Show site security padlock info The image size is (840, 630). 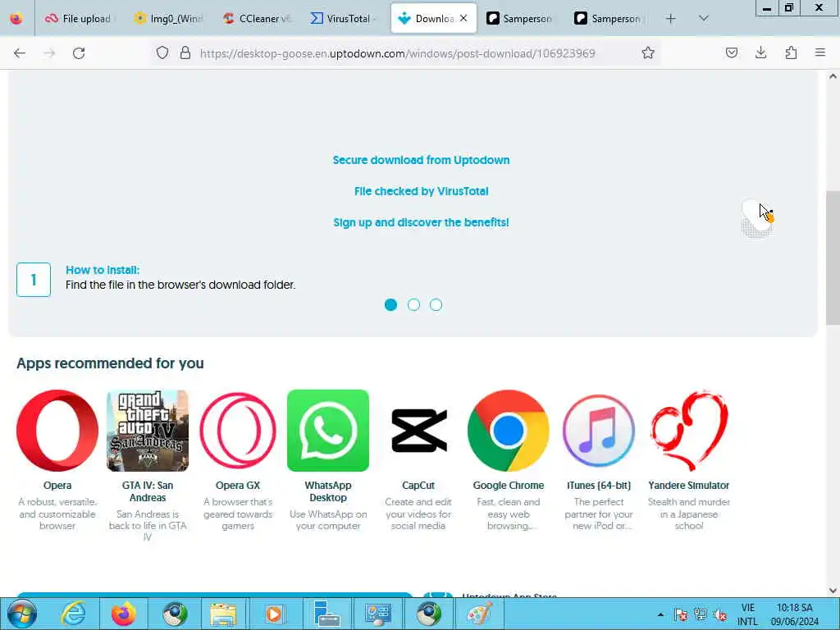click(185, 52)
